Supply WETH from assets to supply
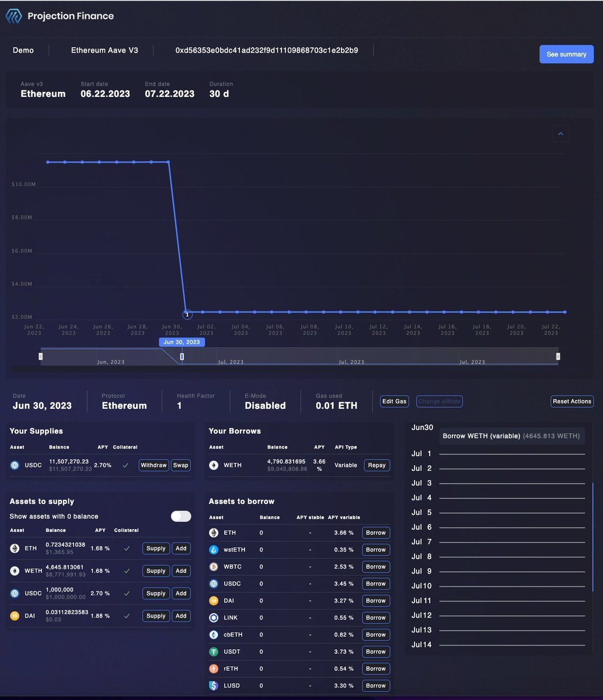This screenshot has width=603, height=700. 156,571
